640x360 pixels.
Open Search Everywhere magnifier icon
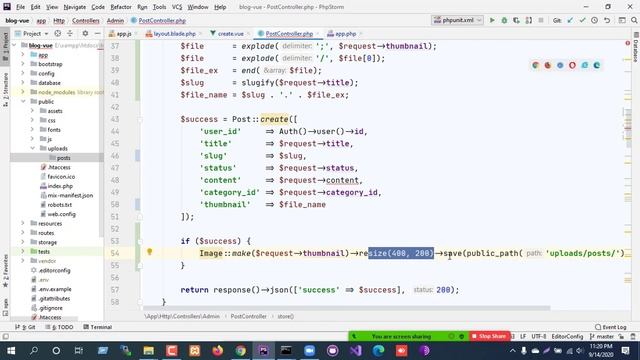pos(634,20)
